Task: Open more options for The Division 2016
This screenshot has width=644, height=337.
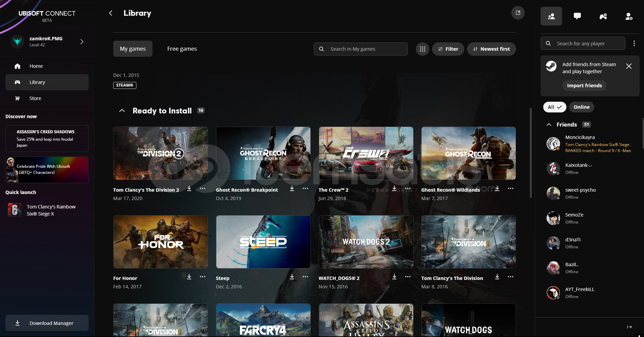Action: 511,277
